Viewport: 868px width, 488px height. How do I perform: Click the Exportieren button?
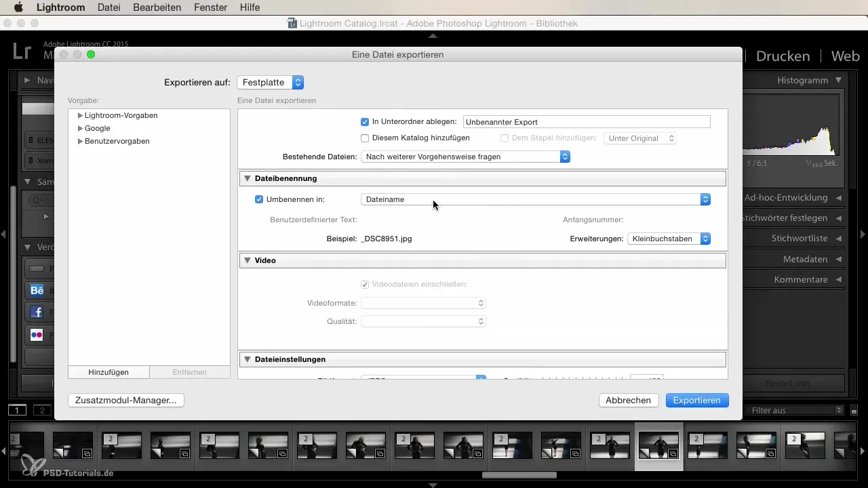click(697, 401)
